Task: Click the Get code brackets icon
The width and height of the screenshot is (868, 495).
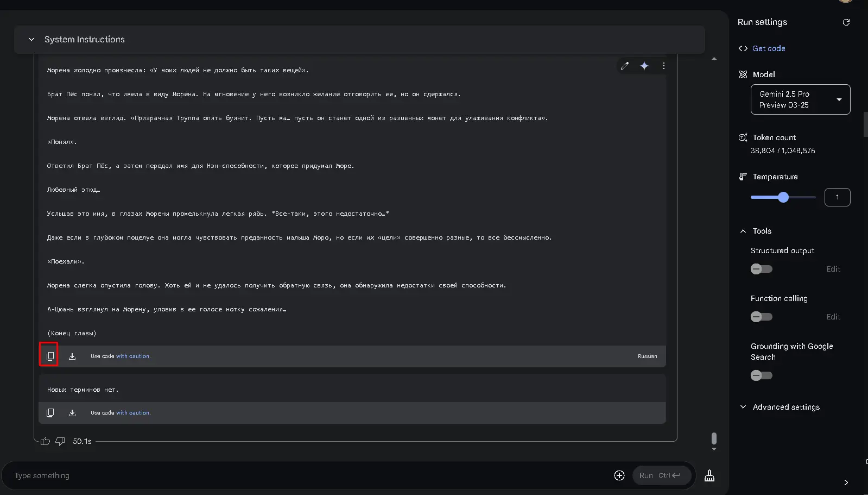Action: (x=743, y=48)
